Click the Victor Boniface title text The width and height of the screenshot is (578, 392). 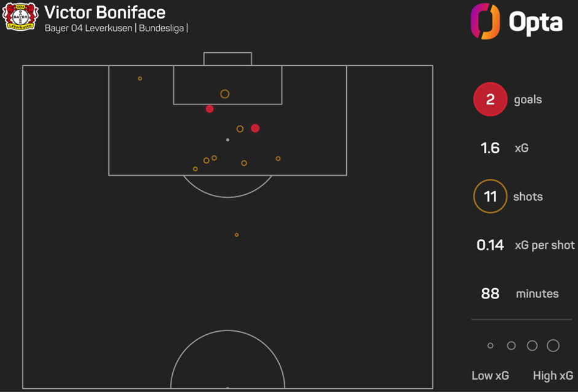click(x=105, y=12)
